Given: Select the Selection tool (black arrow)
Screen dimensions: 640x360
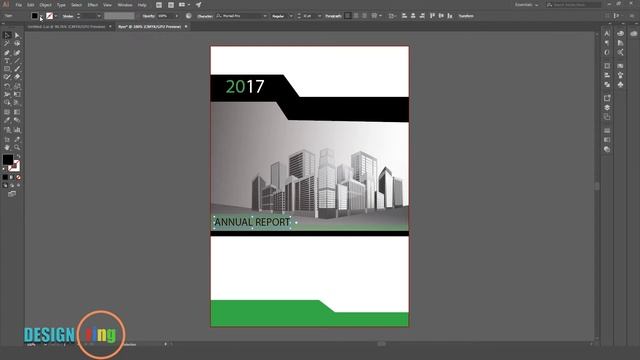Looking at the screenshot, I should 7,36.
